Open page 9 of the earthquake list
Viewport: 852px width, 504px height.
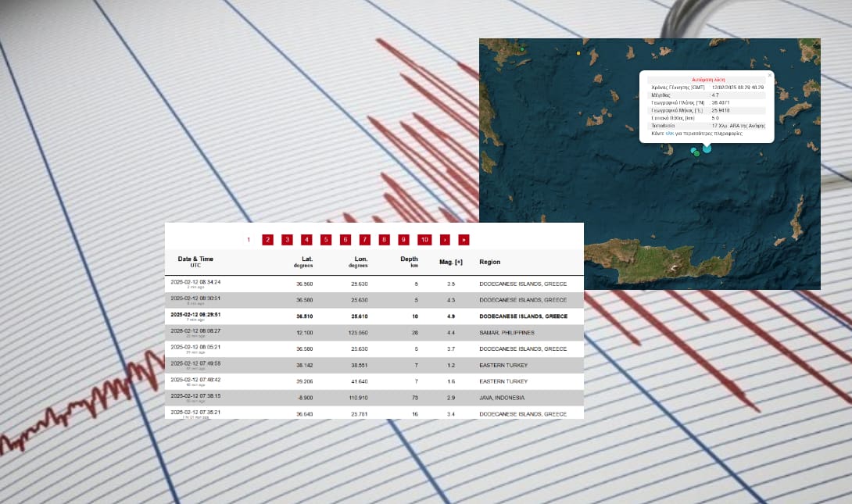(x=403, y=240)
